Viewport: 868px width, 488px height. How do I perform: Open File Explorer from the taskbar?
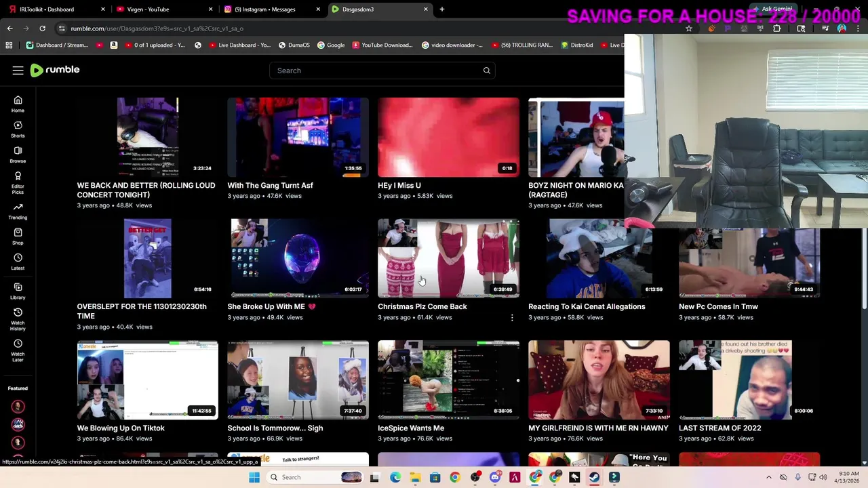415,477
